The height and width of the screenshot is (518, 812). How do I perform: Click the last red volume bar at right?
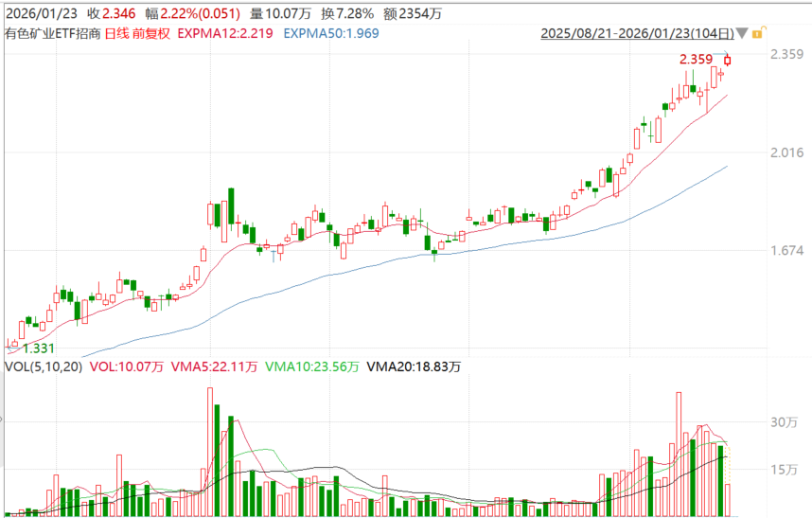tap(728, 499)
